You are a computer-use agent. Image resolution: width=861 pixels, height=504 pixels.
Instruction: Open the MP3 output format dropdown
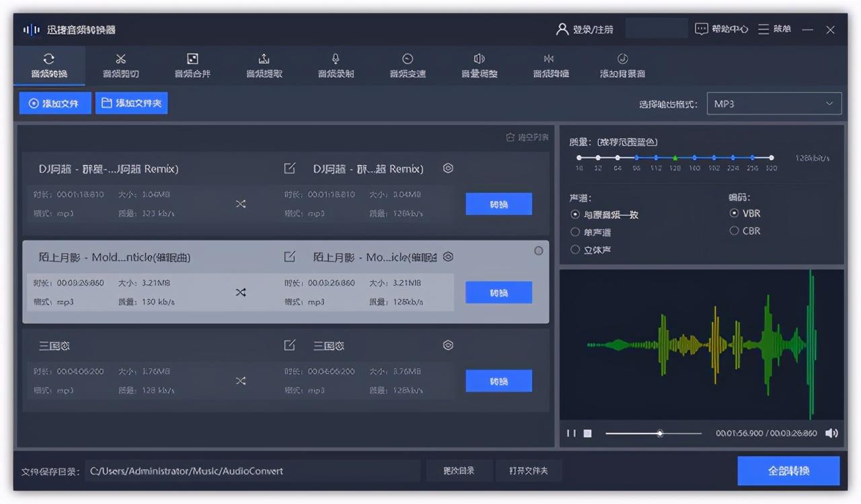click(x=774, y=103)
